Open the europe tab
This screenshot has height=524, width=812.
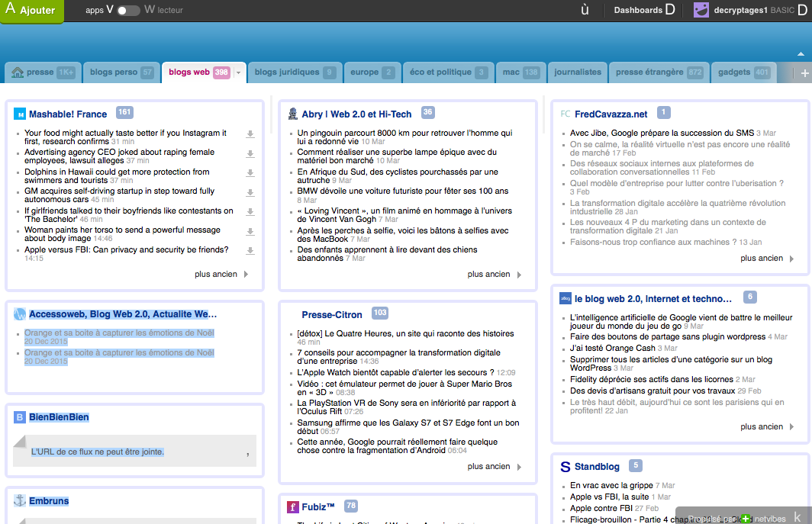(372, 72)
